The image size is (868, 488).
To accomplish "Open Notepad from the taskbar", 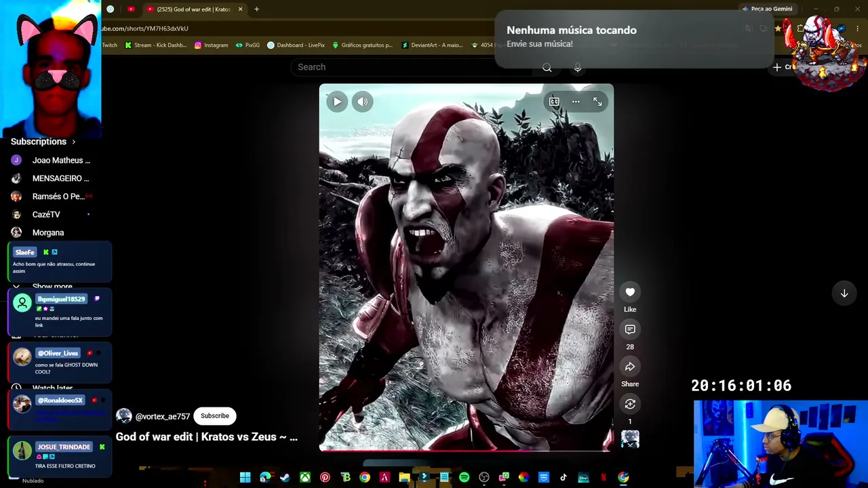I will (444, 477).
